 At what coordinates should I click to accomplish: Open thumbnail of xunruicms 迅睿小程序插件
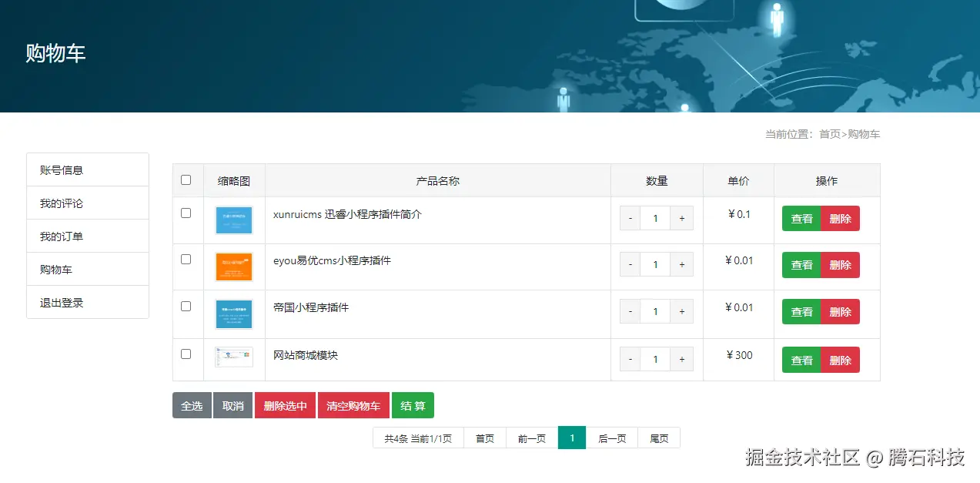pyautogui.click(x=234, y=220)
